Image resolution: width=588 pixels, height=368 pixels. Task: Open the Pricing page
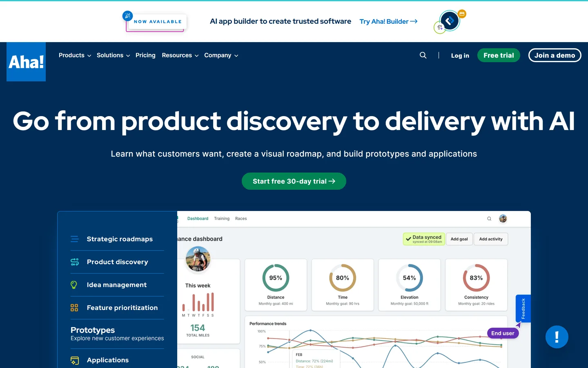pyautogui.click(x=145, y=55)
